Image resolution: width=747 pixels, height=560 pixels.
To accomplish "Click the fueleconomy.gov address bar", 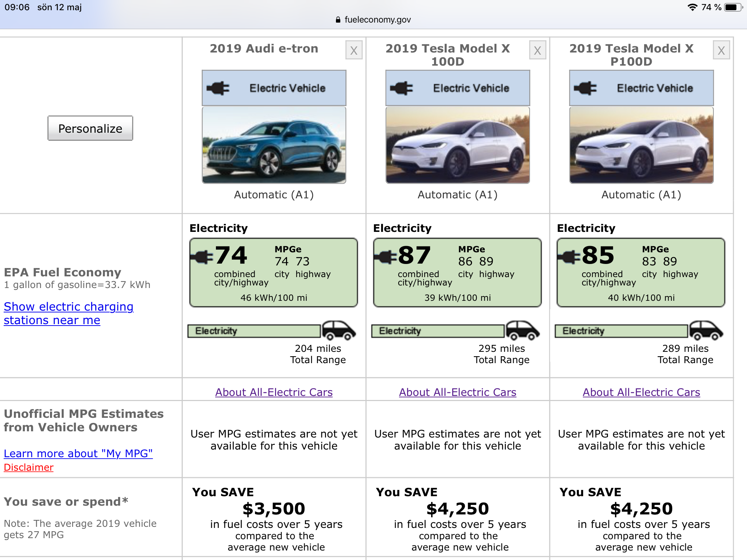I will coord(373,20).
